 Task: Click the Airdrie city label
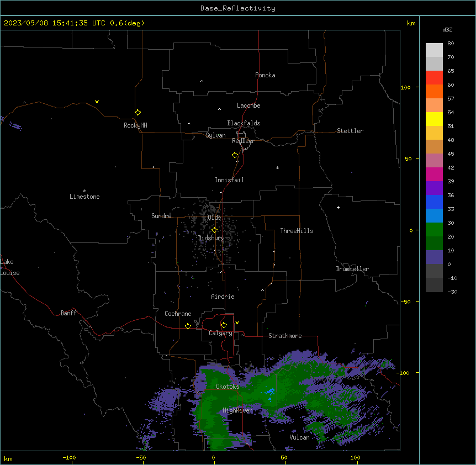pos(223,297)
